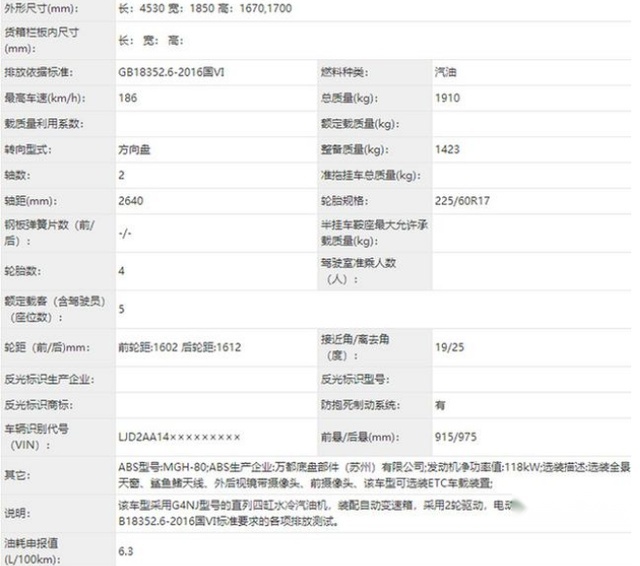Select the VIN value LJD2AA14×××××××××
This screenshot has width=640, height=566.
pos(179,437)
